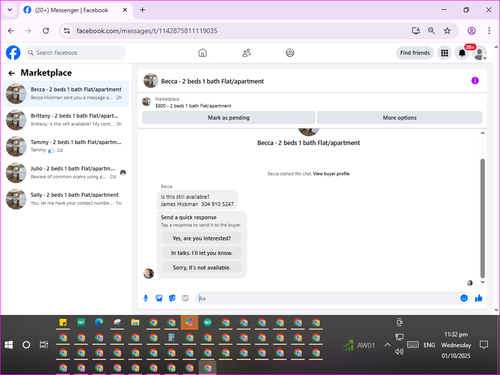Click the Chrome back arrow
This screenshot has height=375, width=500.
11,31
